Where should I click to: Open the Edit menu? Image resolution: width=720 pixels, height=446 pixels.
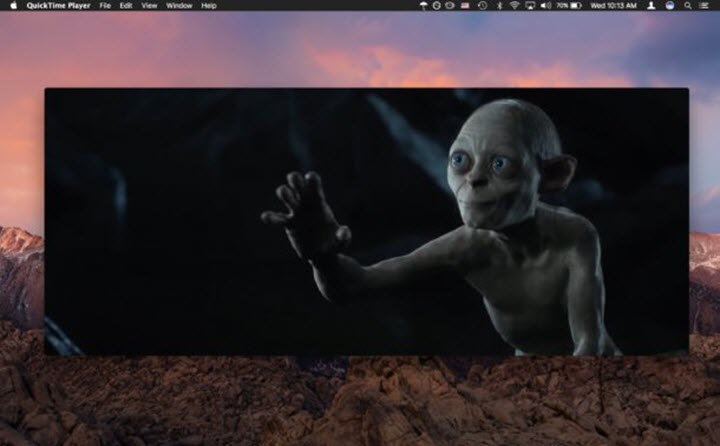point(126,6)
